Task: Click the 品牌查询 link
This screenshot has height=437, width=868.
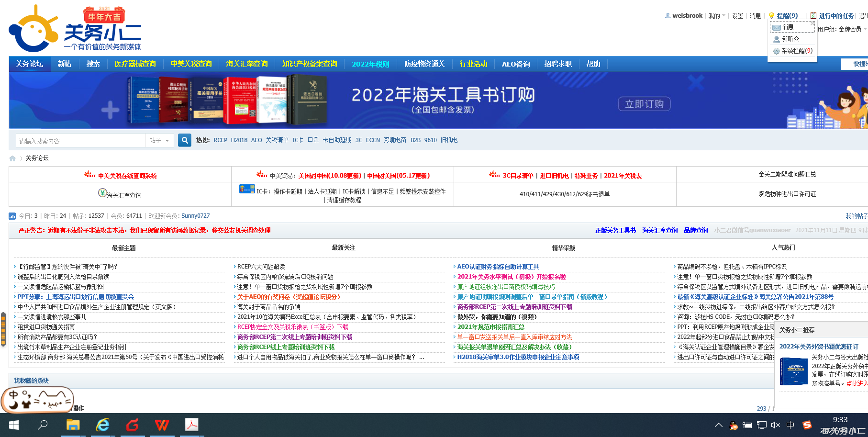Action: coord(696,231)
